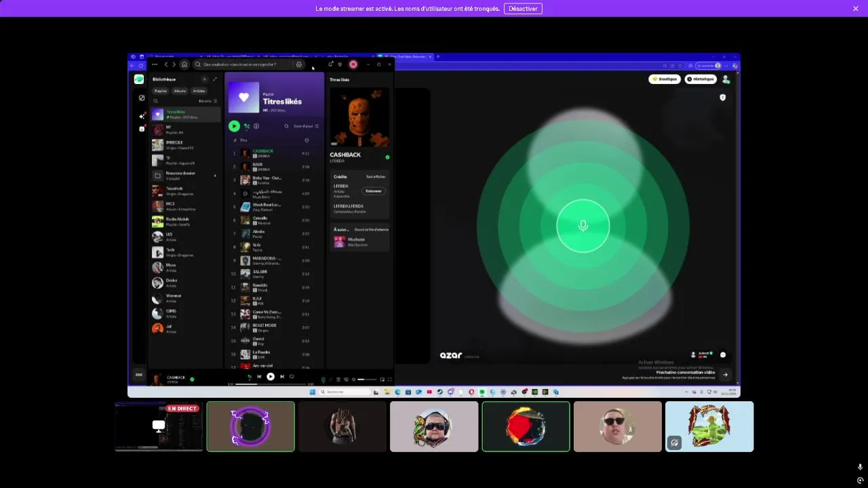Open the EN DIRECT stream thumbnail
Image resolution: width=868 pixels, height=488 pixels.
coord(159,426)
